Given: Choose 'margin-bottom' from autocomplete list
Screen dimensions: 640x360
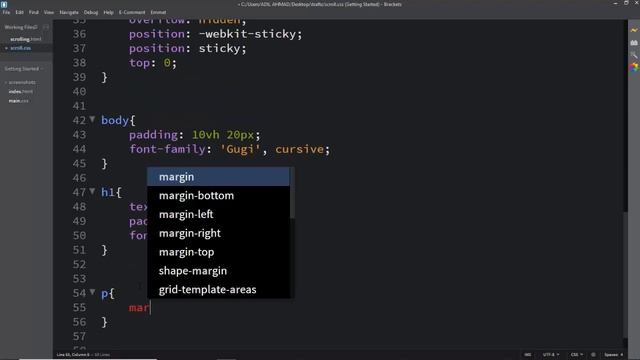Looking at the screenshot, I should click(x=218, y=196).
